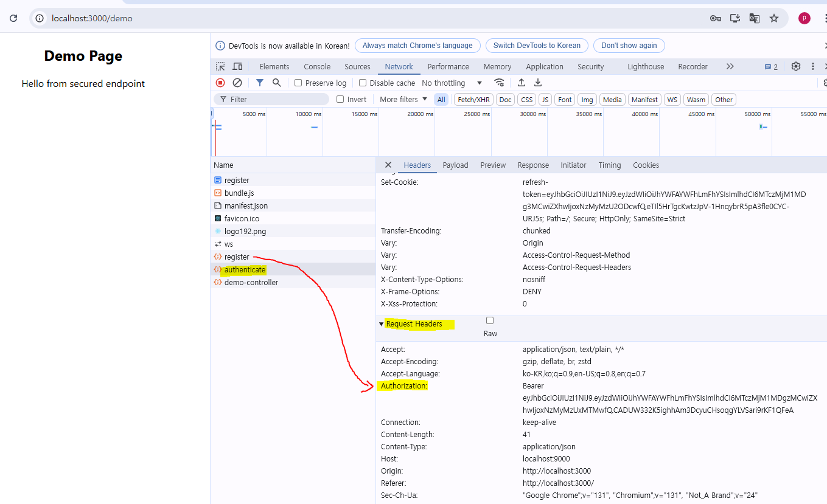
Task: Show more DevTools tabs chevron
Action: (x=730, y=67)
